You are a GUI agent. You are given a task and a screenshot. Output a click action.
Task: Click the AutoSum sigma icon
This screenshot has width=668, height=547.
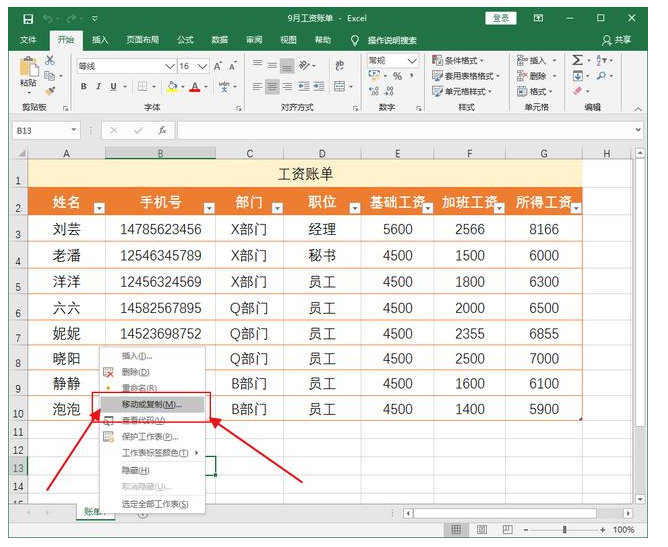pyautogui.click(x=578, y=60)
